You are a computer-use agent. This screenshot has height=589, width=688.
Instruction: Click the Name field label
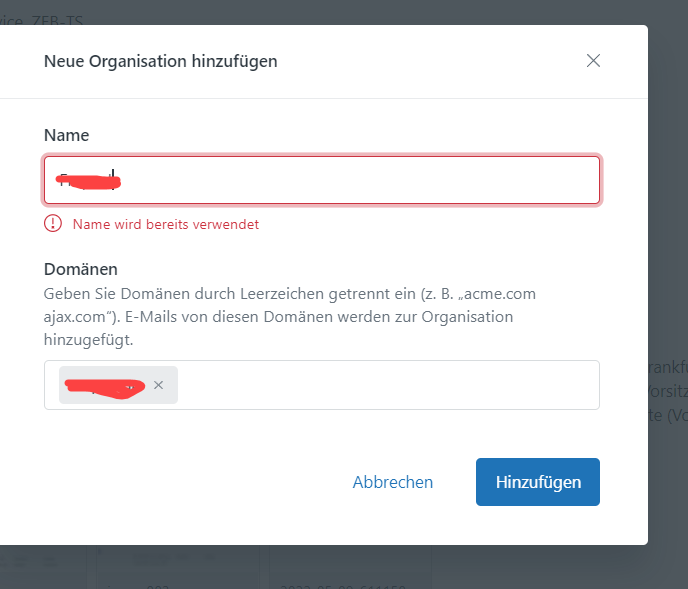point(66,135)
